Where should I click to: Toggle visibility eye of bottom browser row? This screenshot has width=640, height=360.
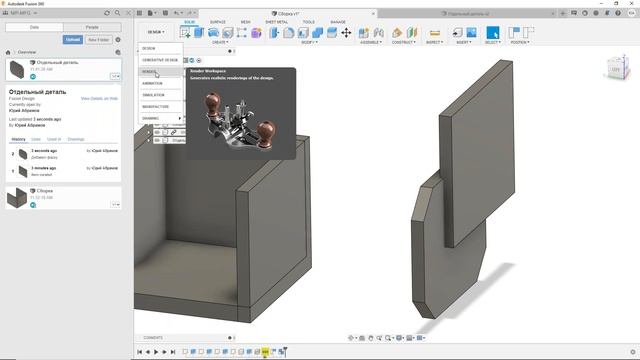[x=157, y=140]
